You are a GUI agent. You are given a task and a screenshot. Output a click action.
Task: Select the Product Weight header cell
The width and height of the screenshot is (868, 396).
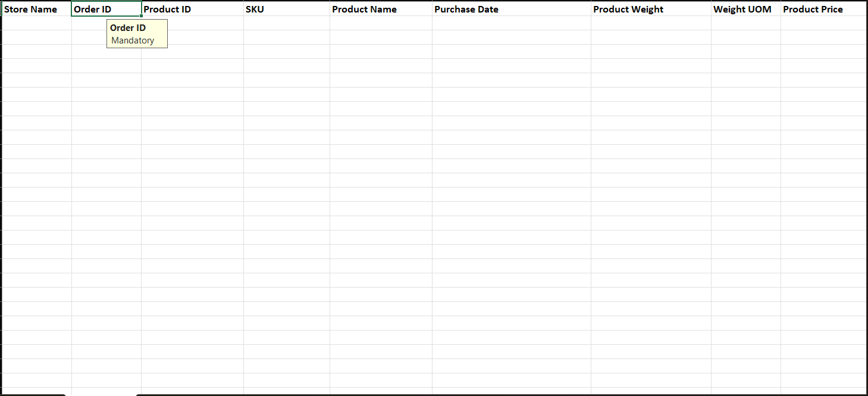[x=651, y=9]
